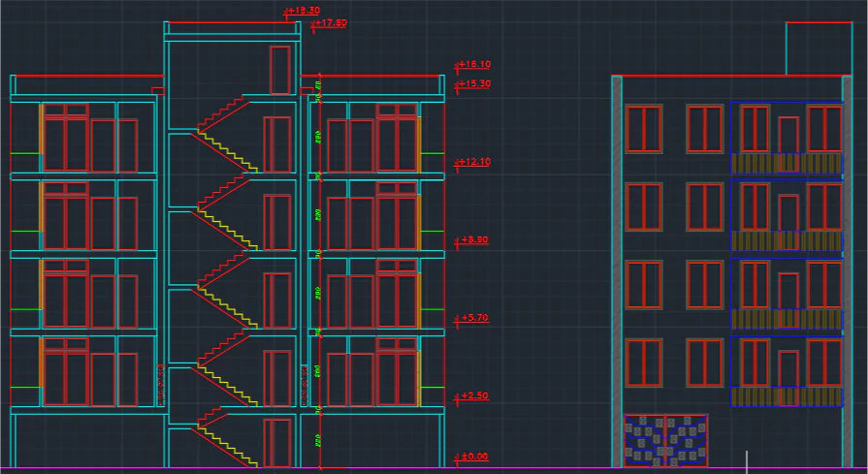The image size is (868, 474).
Task: Select the patterned entrance gate on elevation
Action: [x=665, y=441]
